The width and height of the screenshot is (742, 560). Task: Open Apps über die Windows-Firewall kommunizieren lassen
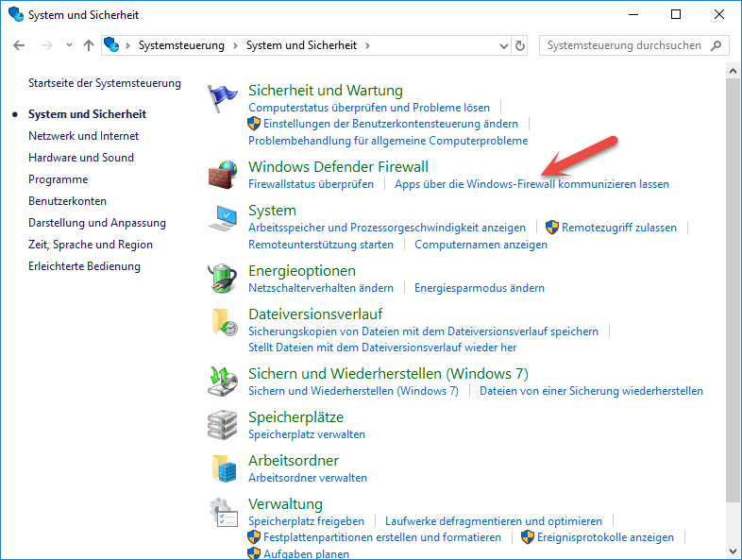[531, 184]
